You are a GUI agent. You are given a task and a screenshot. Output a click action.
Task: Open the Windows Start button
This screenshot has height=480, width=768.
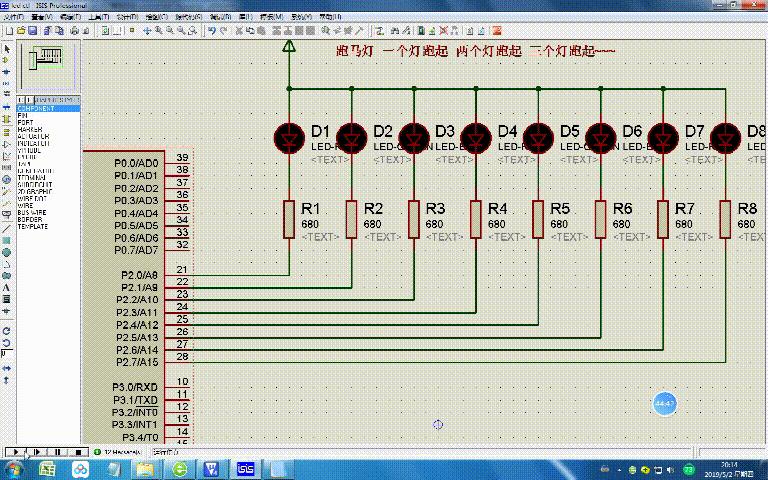pos(14,470)
